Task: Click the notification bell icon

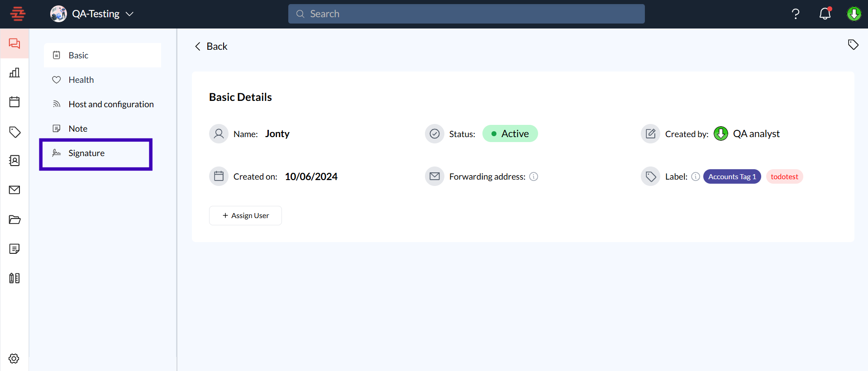Action: pos(825,14)
